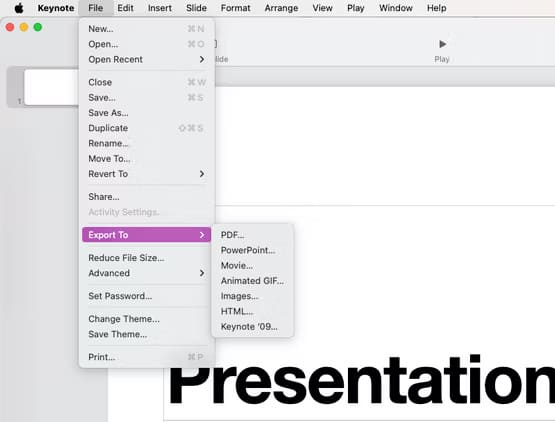Open the Format menu
555x422 pixels.
pos(235,8)
